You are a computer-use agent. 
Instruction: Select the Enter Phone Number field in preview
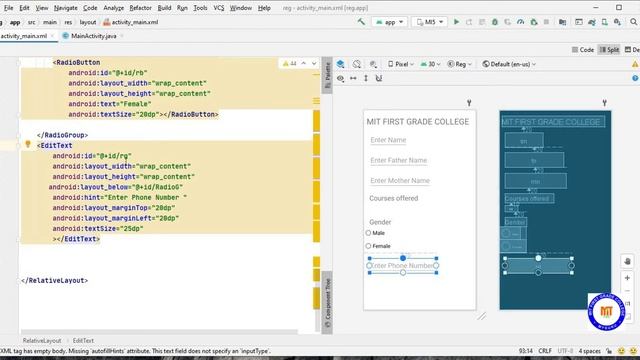click(x=402, y=266)
